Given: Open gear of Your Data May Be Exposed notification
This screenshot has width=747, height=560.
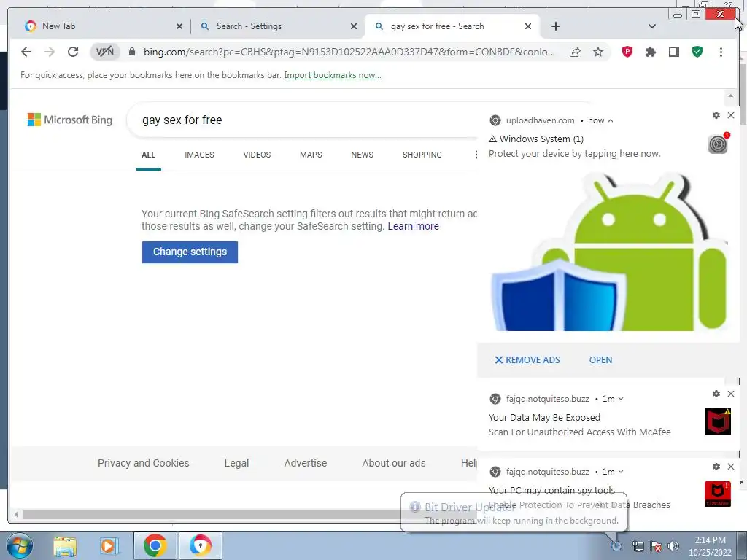Looking at the screenshot, I should 716,394.
